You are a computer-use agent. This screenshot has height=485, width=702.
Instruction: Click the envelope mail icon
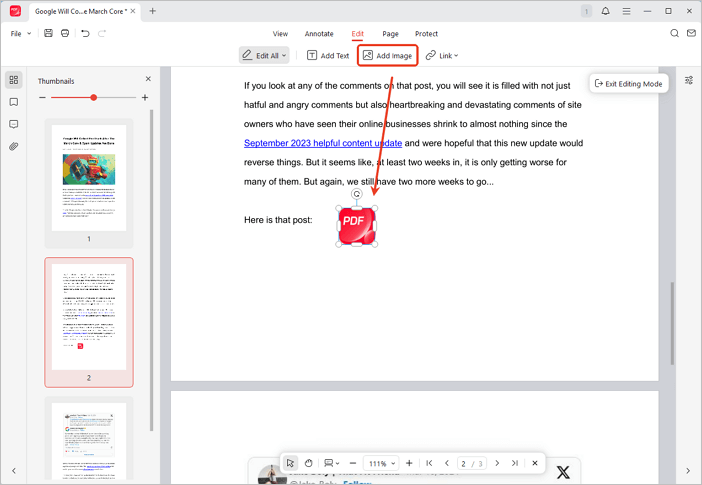pyautogui.click(x=691, y=33)
